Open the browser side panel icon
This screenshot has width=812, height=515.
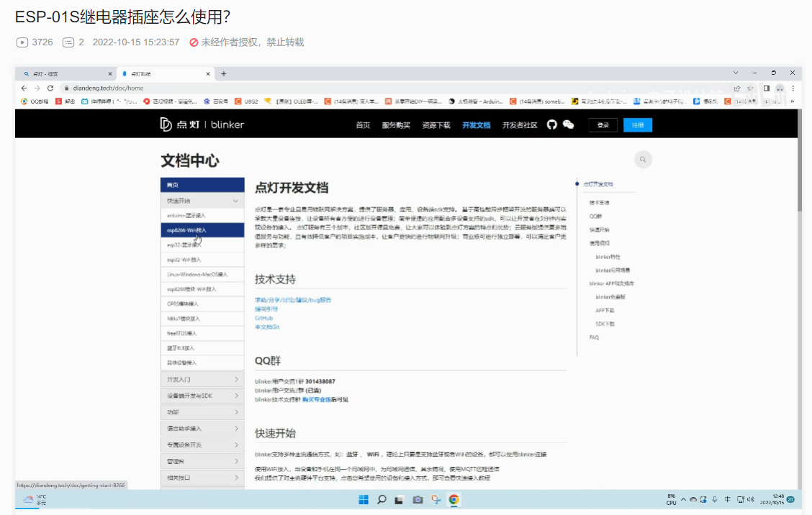click(x=767, y=88)
